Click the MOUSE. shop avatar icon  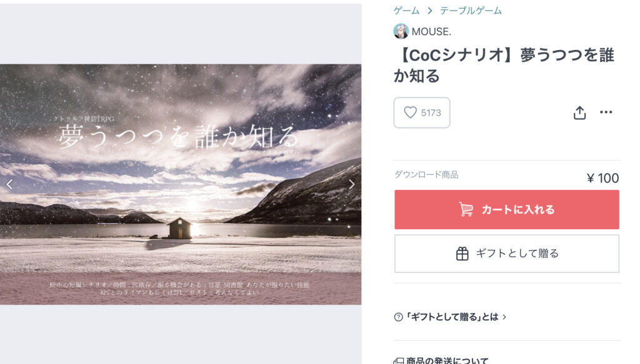click(401, 31)
